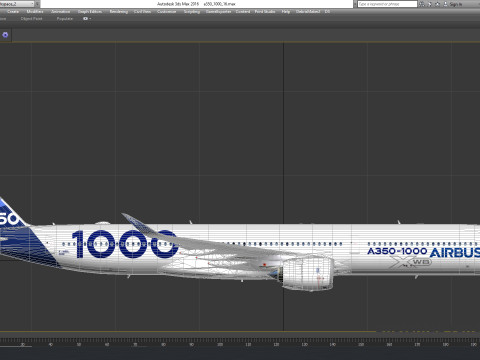The width and height of the screenshot is (480, 360).
Task: Switch to the Object Paint ribbon tab
Action: (31, 19)
